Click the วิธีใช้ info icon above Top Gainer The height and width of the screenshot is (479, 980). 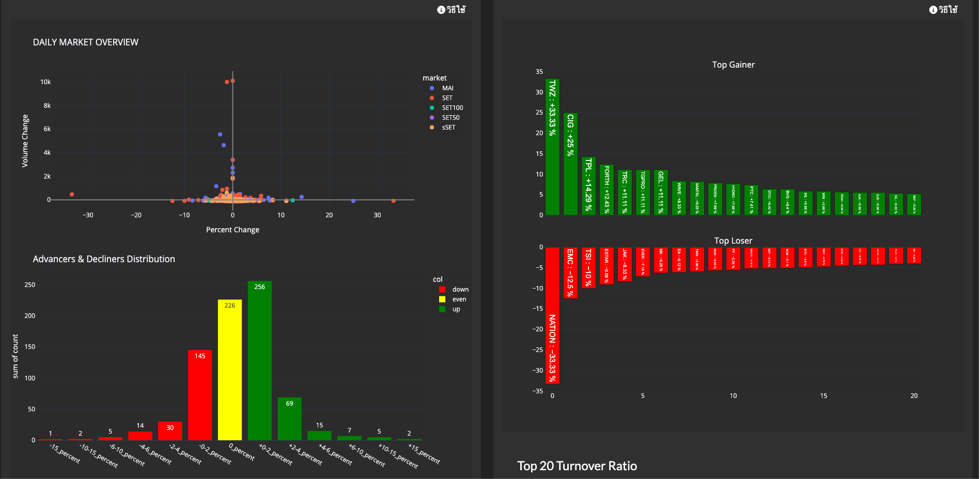(933, 10)
